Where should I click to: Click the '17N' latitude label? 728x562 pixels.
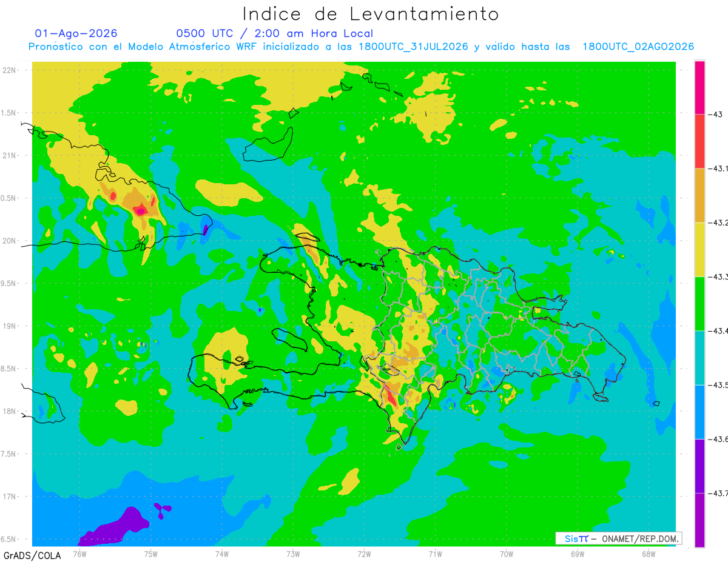[x=10, y=497]
